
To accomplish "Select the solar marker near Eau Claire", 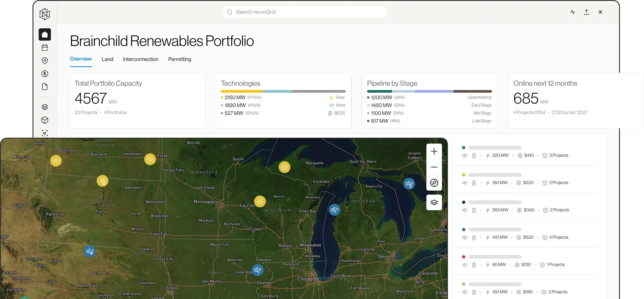I will click(260, 201).
